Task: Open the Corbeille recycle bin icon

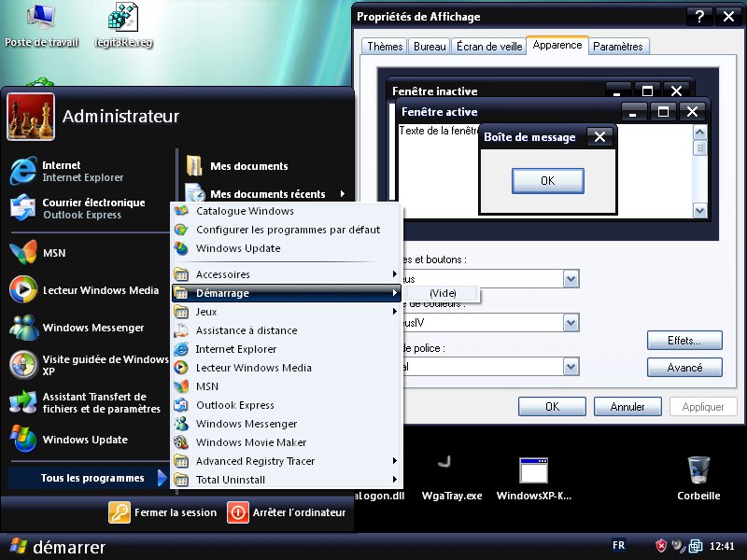Action: [698, 470]
